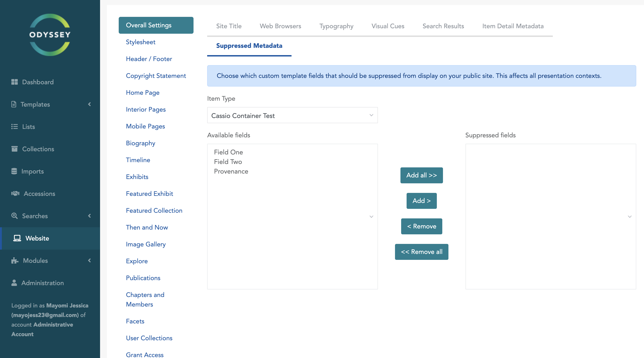
Task: Click the Templates document icon
Action: (14, 104)
